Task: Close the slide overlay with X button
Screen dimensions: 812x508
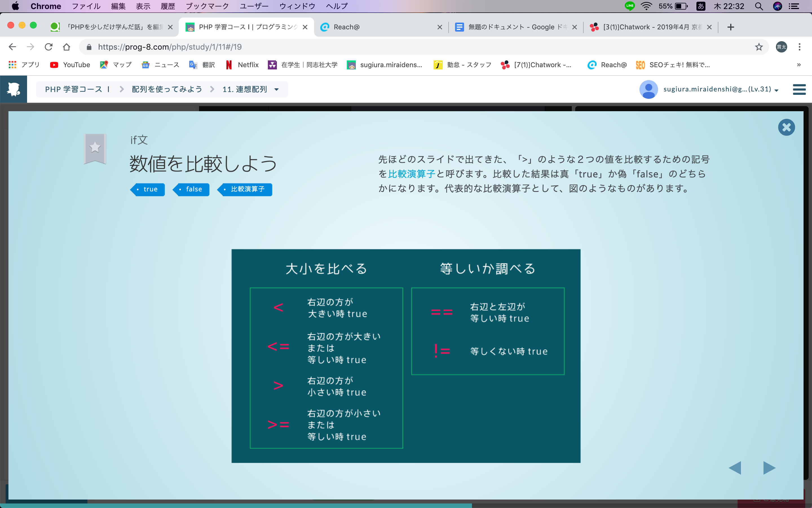Action: pos(786,127)
